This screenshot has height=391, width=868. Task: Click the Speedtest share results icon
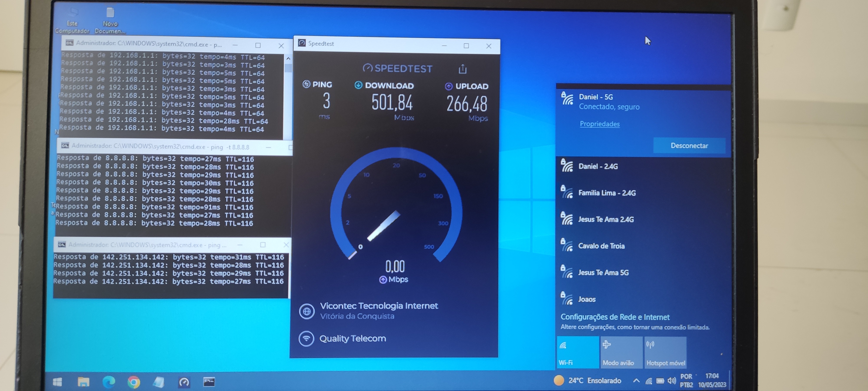[462, 69]
